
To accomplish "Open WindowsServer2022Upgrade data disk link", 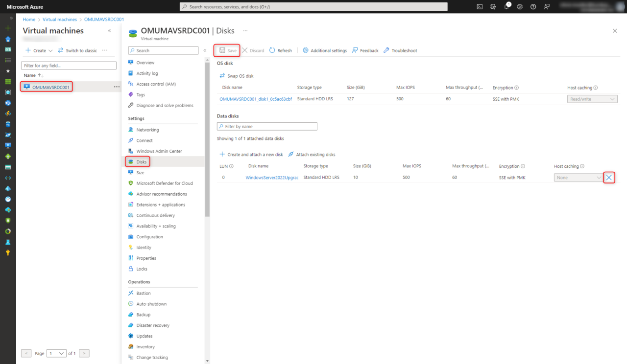I will (272, 178).
